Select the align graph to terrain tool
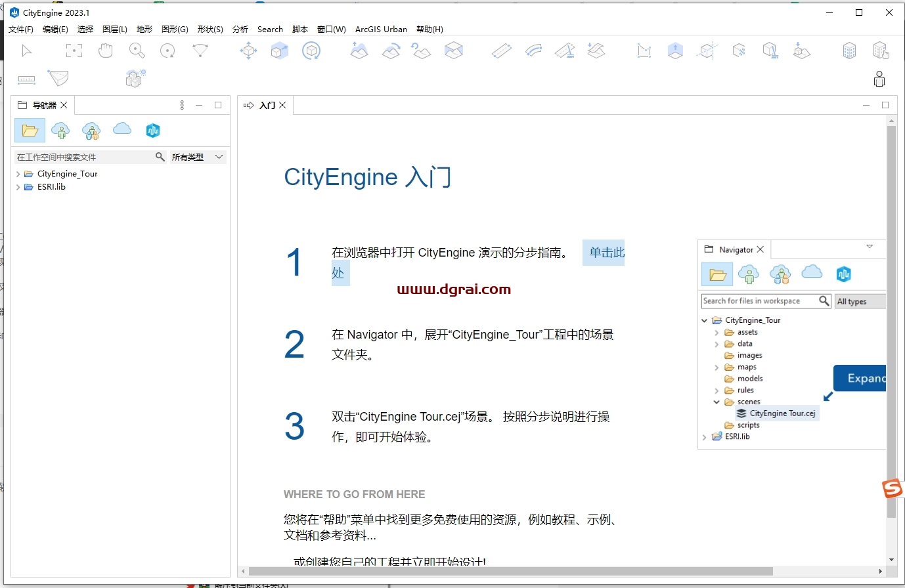This screenshot has width=905, height=588. pos(596,51)
